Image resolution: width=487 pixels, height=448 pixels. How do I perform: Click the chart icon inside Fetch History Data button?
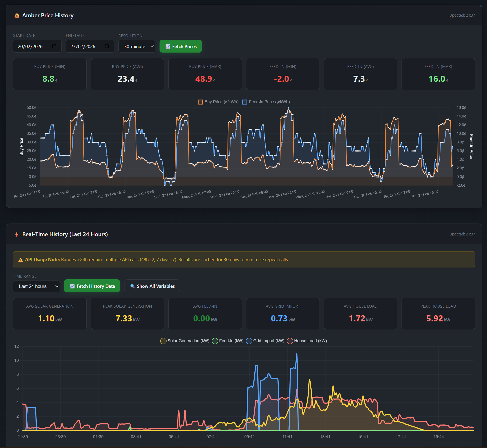point(72,286)
